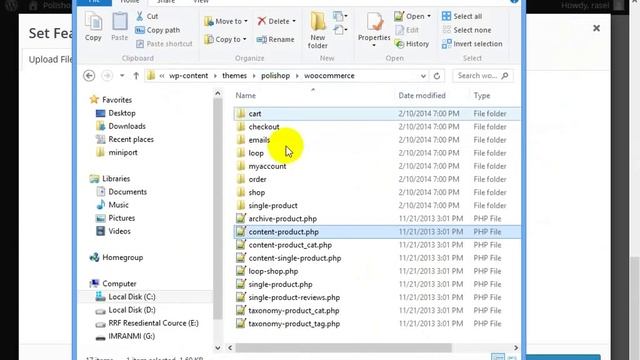The height and width of the screenshot is (360, 640).
Task: Open miniport in Favorites sidebar
Action: pos(117,152)
